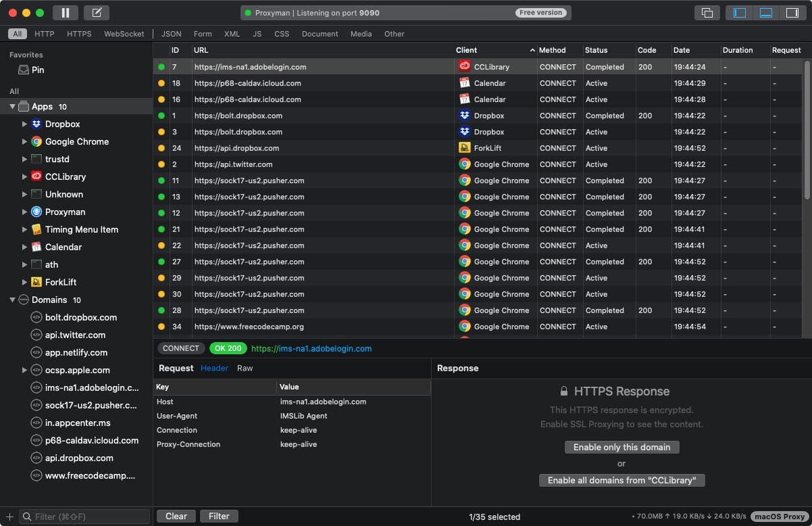Screen dimensions: 812x526
Task: Click the Calendar client icon in row 18
Action: (465, 82)
